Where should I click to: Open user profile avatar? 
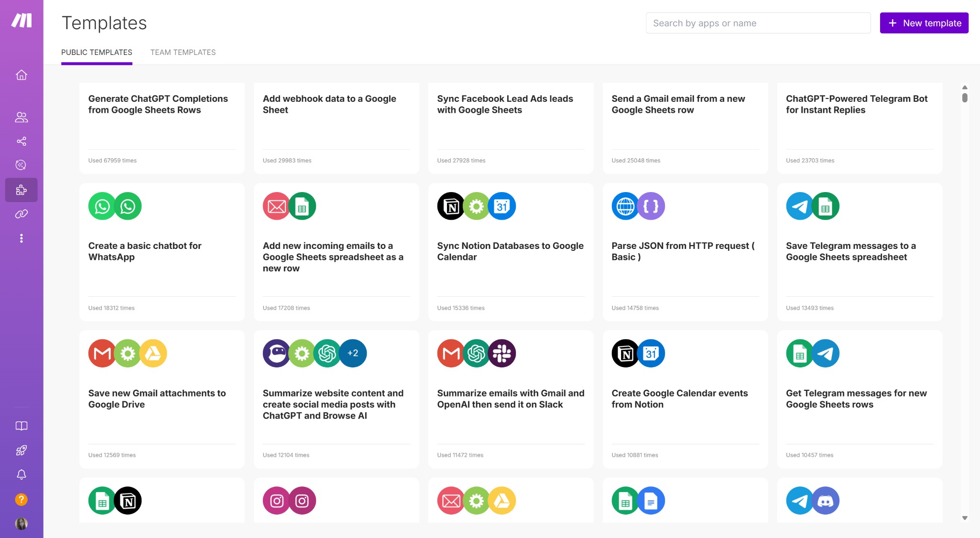tap(22, 524)
